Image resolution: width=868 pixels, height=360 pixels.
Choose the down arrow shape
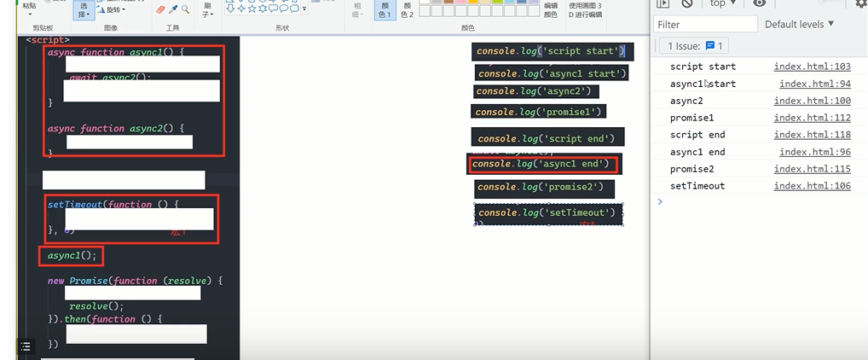pyautogui.click(x=230, y=9)
